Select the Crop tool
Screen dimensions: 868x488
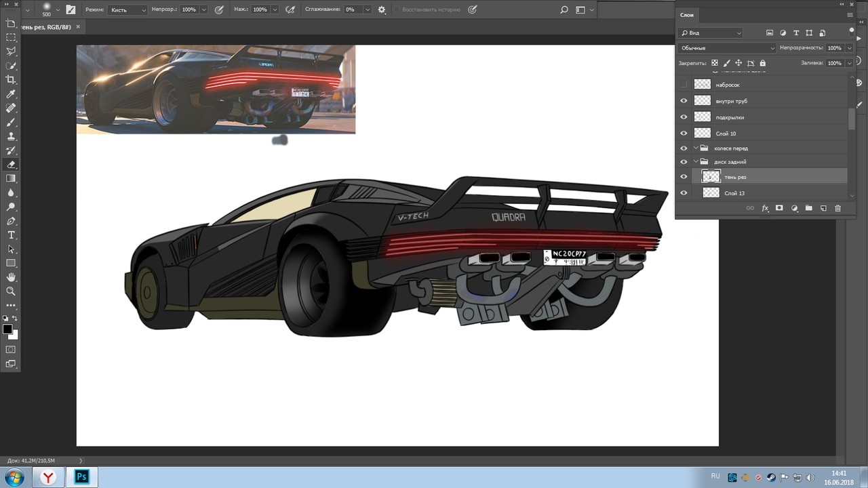pos(11,80)
